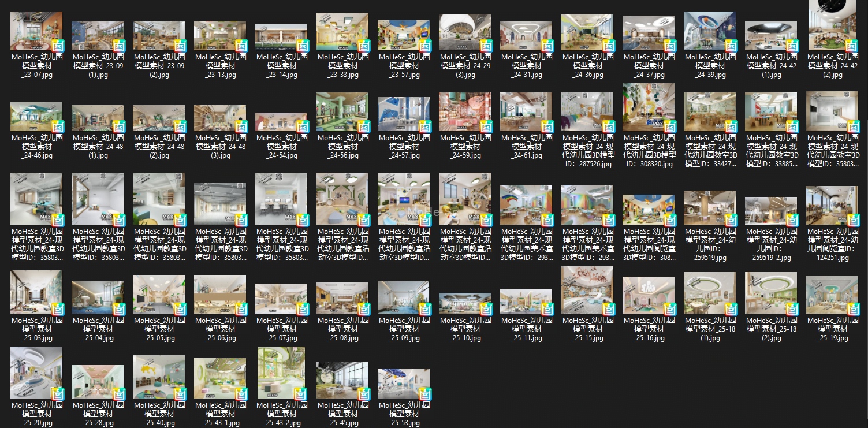
Task: Click the 24-59.jpg file icon
Action: point(465,113)
